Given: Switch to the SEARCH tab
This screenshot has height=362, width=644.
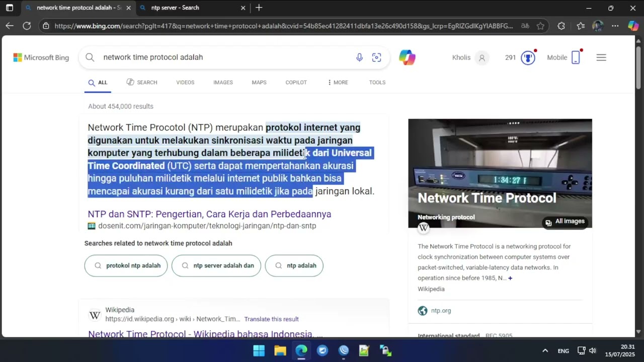Looking at the screenshot, I should coord(142,82).
